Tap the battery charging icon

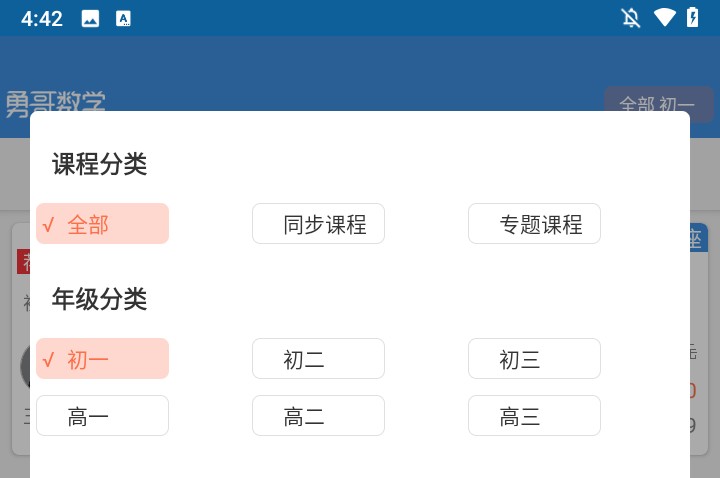click(x=692, y=18)
